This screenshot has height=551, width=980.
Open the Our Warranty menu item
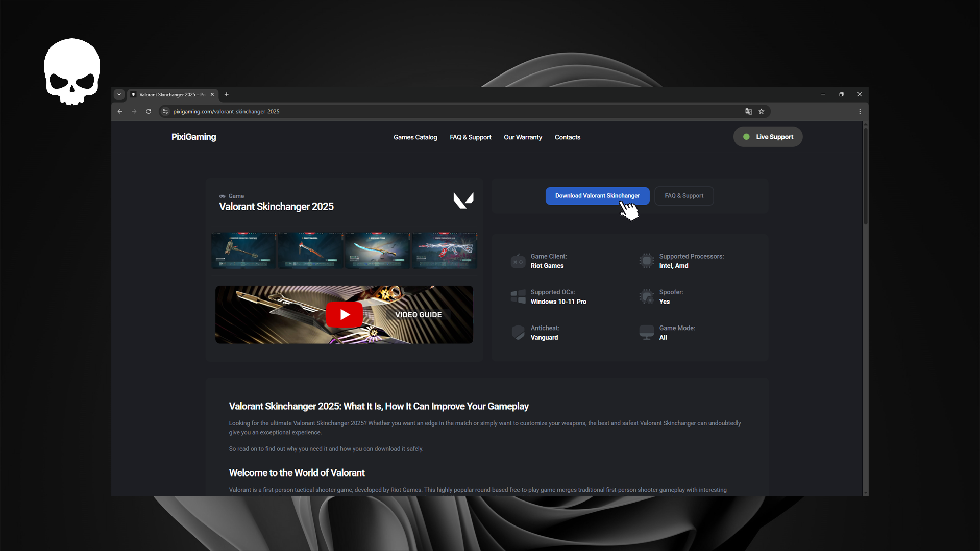tap(523, 137)
